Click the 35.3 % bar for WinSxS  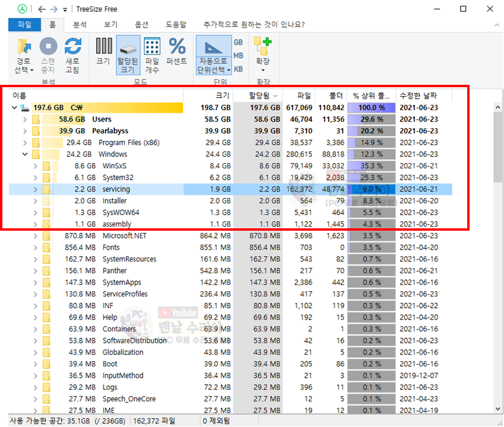click(371, 166)
